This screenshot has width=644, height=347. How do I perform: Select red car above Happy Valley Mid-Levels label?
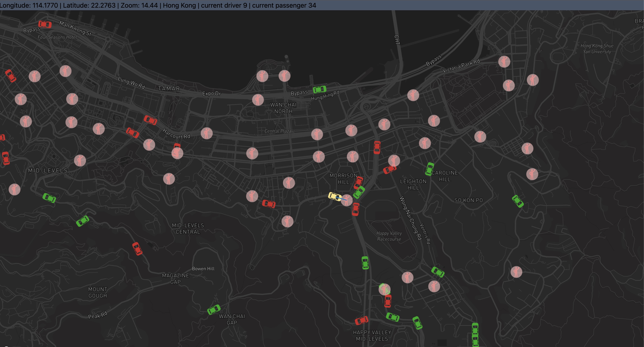pos(362,320)
